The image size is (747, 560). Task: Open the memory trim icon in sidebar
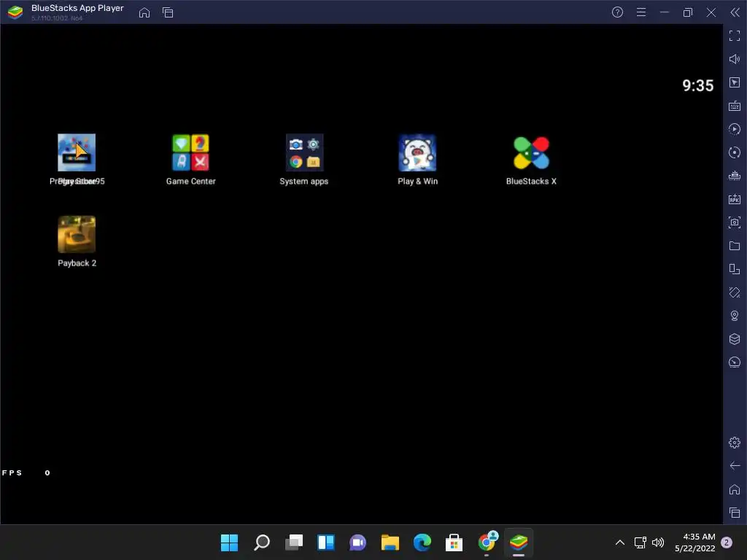pyautogui.click(x=735, y=176)
